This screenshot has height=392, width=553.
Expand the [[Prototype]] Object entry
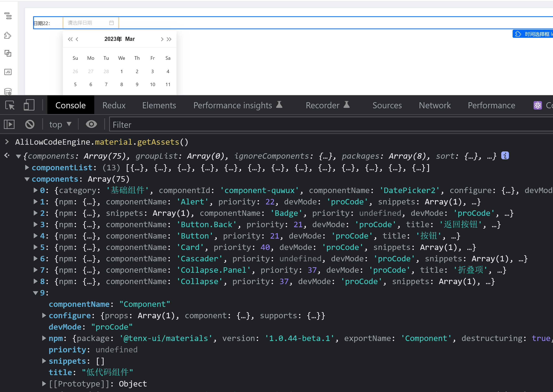(44, 383)
